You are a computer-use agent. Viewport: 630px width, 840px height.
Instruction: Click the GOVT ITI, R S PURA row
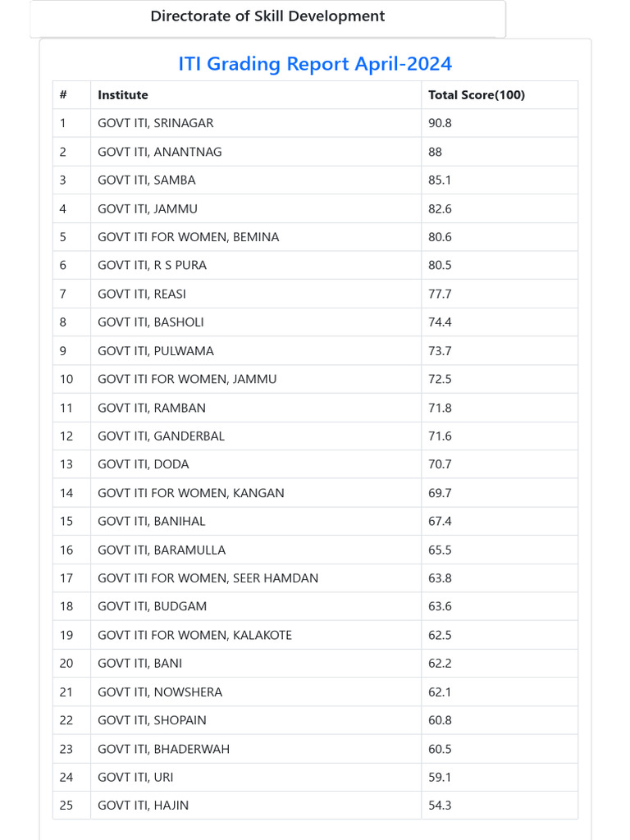point(315,265)
